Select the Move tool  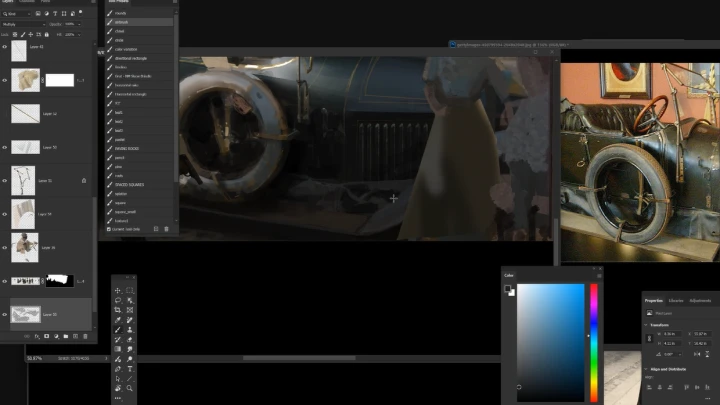[118, 291]
